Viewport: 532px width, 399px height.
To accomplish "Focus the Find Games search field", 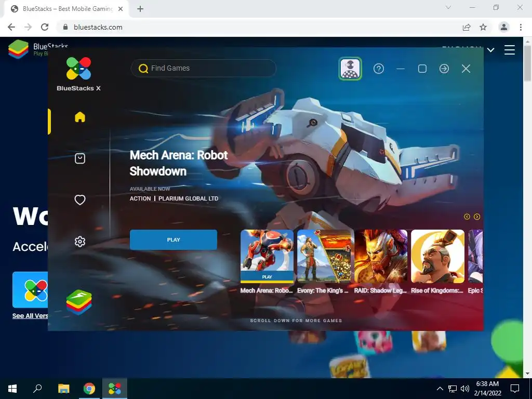I will tap(203, 68).
